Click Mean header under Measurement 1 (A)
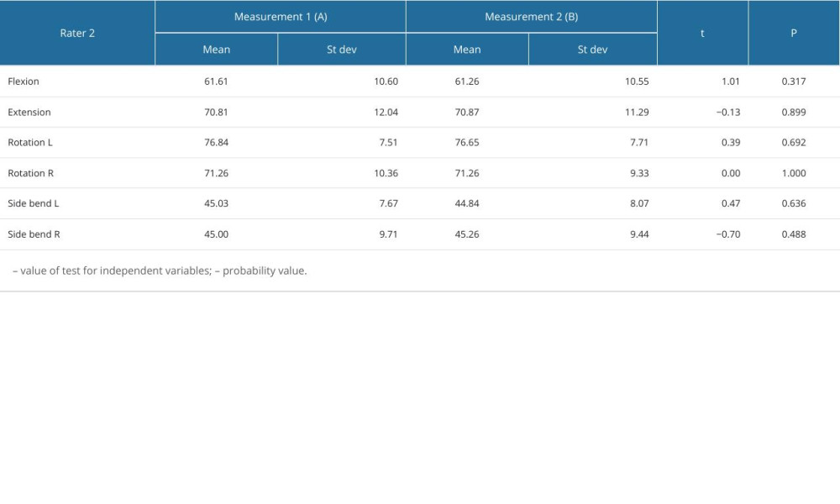Screen dimensions: 840x504 tap(217, 50)
